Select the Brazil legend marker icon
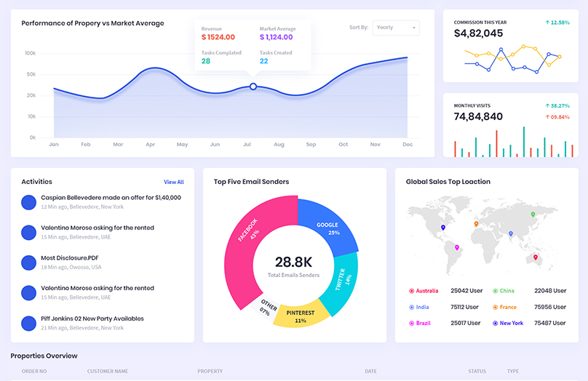The image size is (588, 381). point(411,324)
